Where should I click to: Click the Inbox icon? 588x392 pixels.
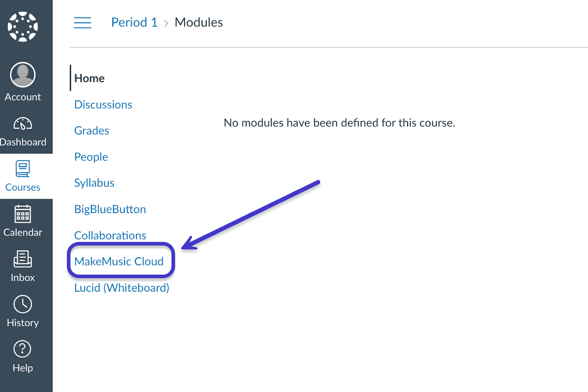pyautogui.click(x=22, y=260)
